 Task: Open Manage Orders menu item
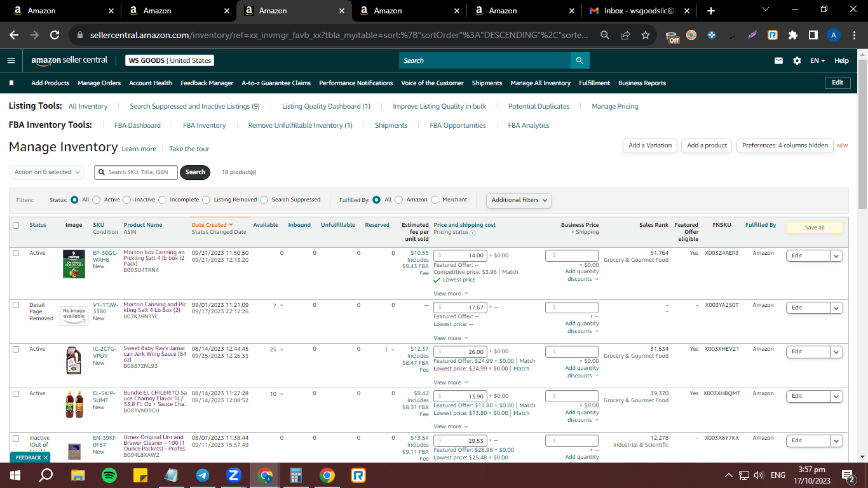(99, 83)
